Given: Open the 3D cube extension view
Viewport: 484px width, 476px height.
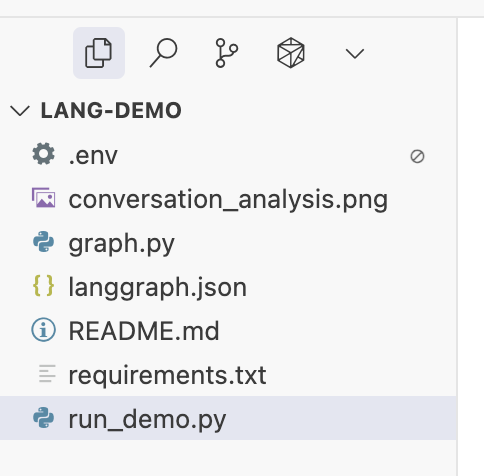Looking at the screenshot, I should tap(291, 53).
